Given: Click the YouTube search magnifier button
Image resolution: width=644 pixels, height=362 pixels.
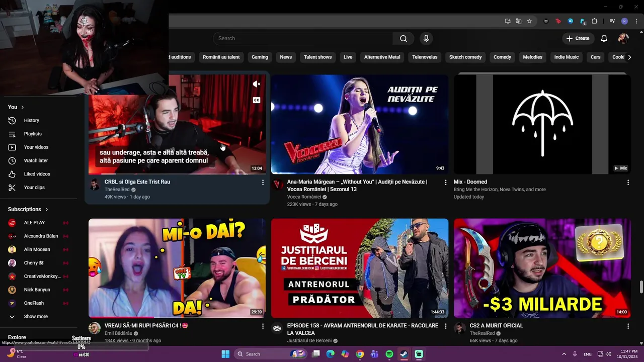Looking at the screenshot, I should (403, 39).
